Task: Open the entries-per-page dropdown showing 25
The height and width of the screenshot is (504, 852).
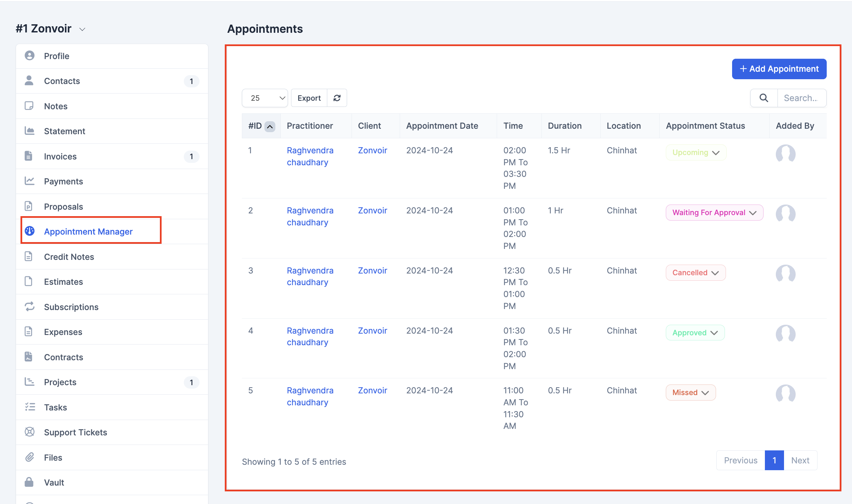Action: click(x=265, y=98)
